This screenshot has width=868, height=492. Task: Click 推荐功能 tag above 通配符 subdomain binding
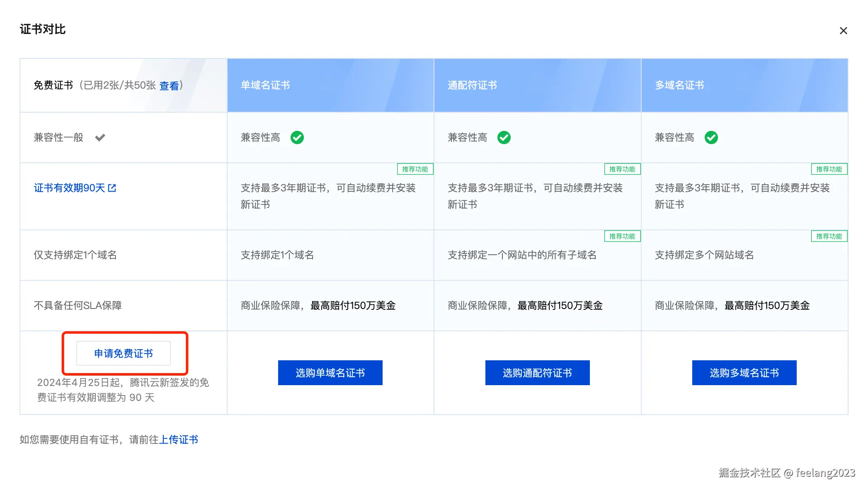click(622, 236)
